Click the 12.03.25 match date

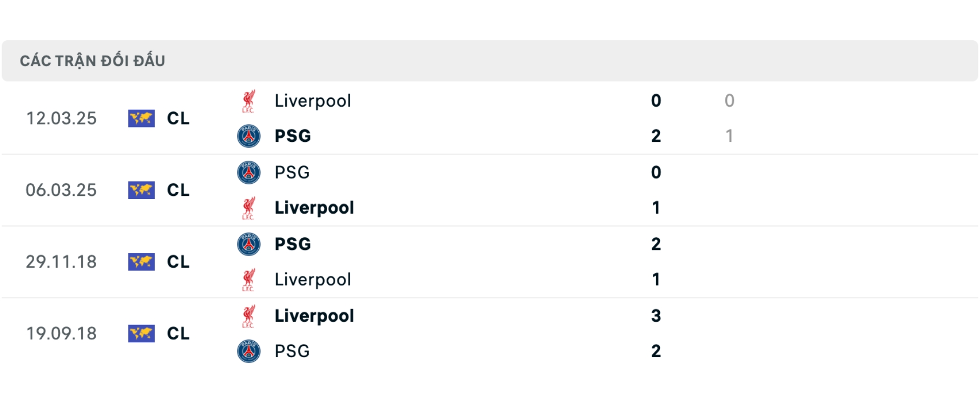(61, 119)
